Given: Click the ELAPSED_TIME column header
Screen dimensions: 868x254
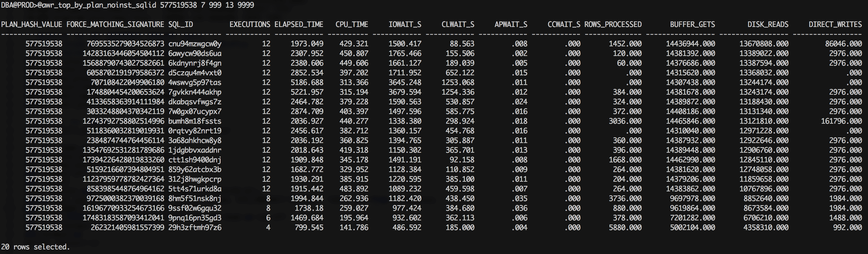Looking at the screenshot, I should point(299,24).
